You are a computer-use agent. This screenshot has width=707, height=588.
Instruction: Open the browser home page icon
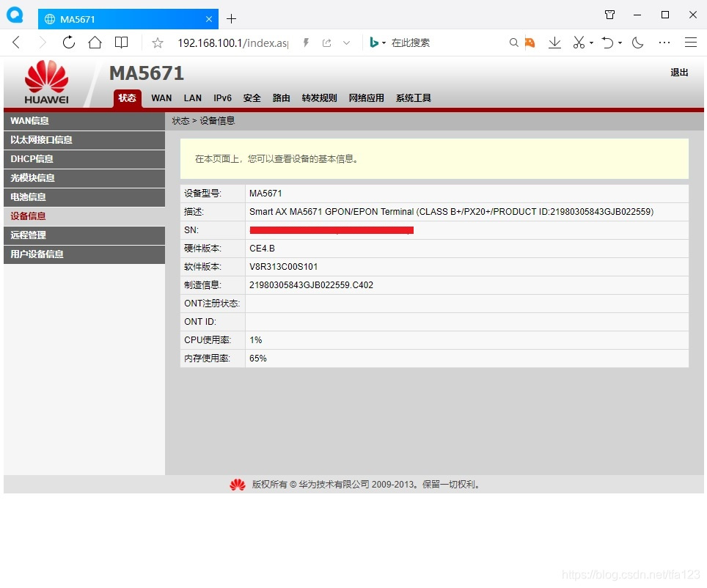[95, 43]
